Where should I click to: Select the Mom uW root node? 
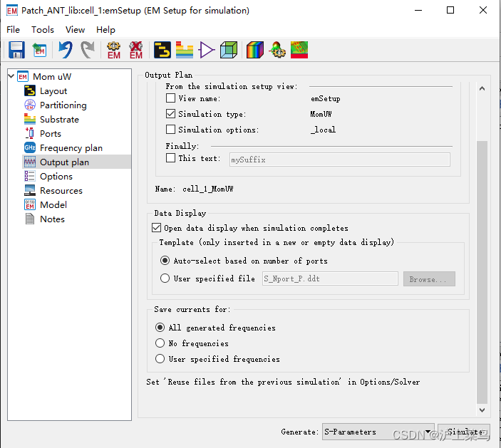(52, 77)
